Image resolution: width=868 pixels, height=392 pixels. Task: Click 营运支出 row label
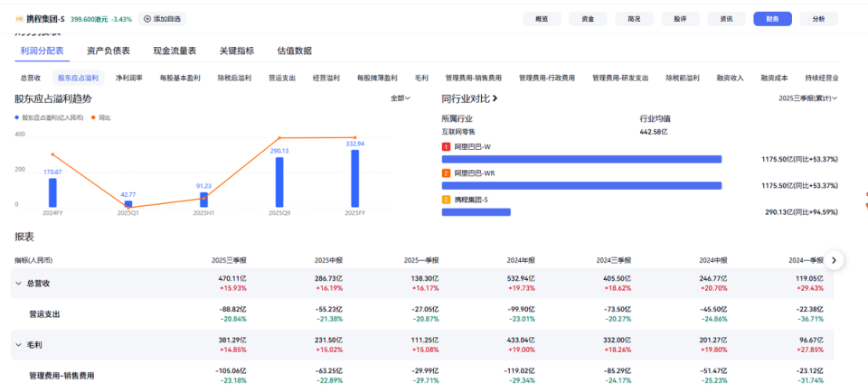tap(44, 314)
